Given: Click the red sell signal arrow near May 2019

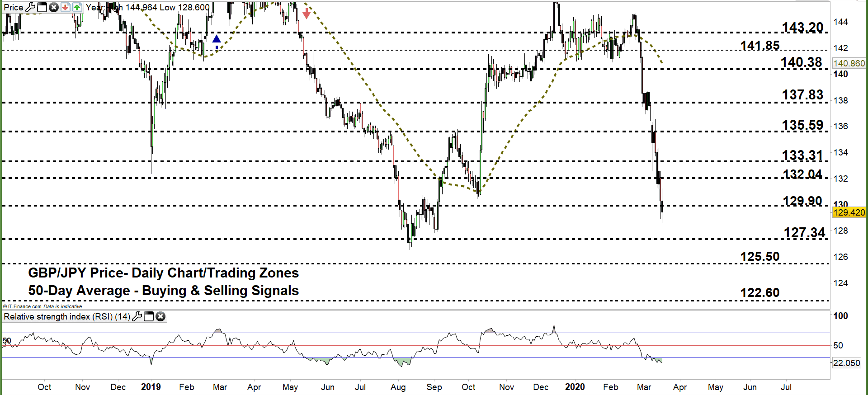Looking at the screenshot, I should click(307, 13).
